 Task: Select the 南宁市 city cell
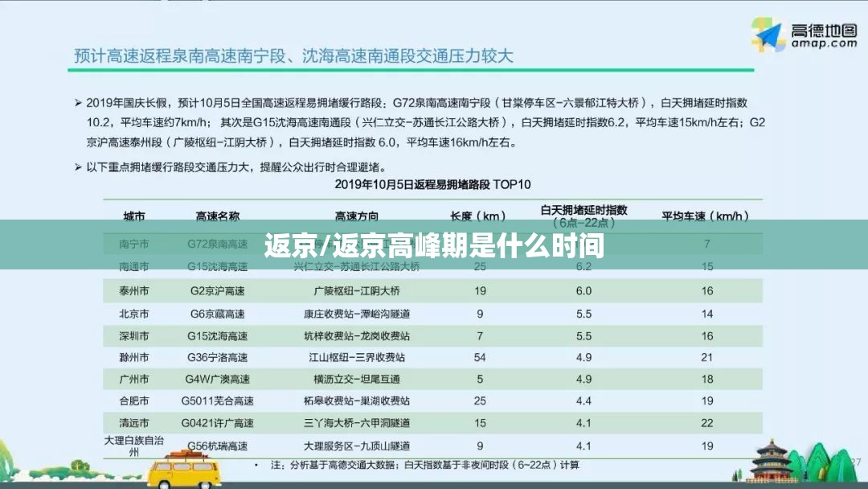tap(134, 244)
